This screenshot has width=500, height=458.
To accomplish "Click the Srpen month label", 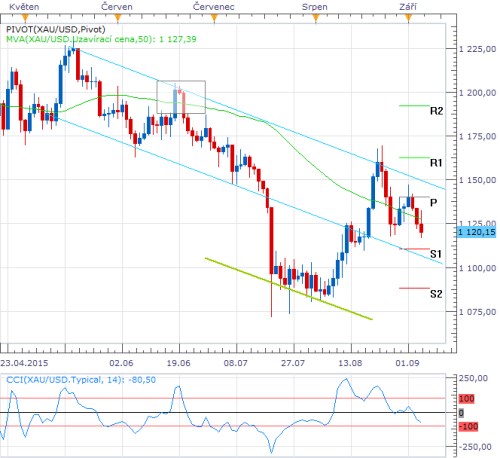I will [x=315, y=7].
